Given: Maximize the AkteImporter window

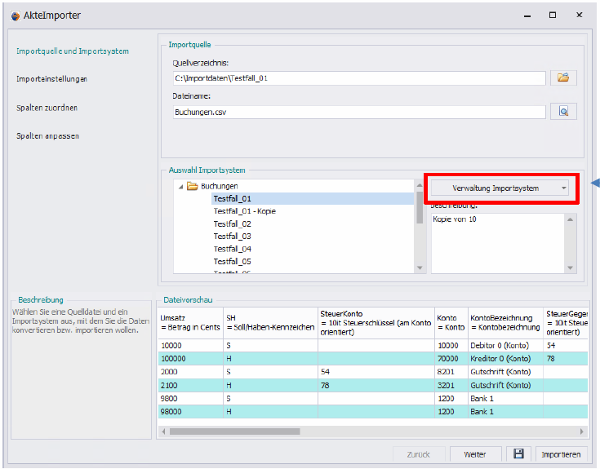Looking at the screenshot, I should tap(553, 15).
